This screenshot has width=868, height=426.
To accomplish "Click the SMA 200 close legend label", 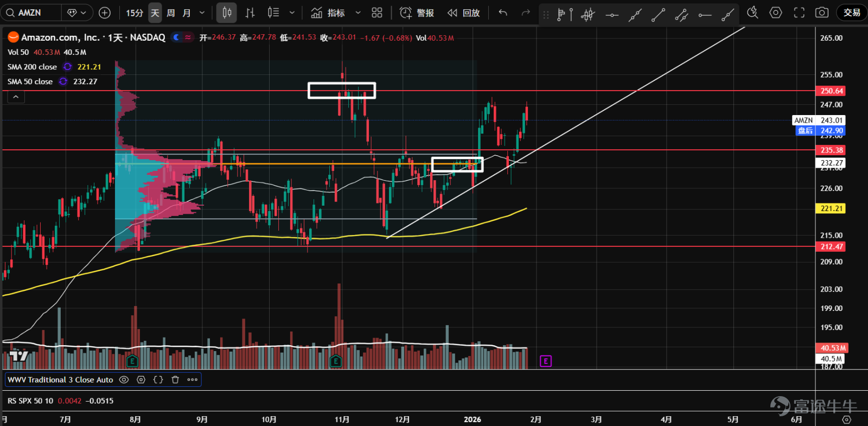I will click(x=32, y=67).
